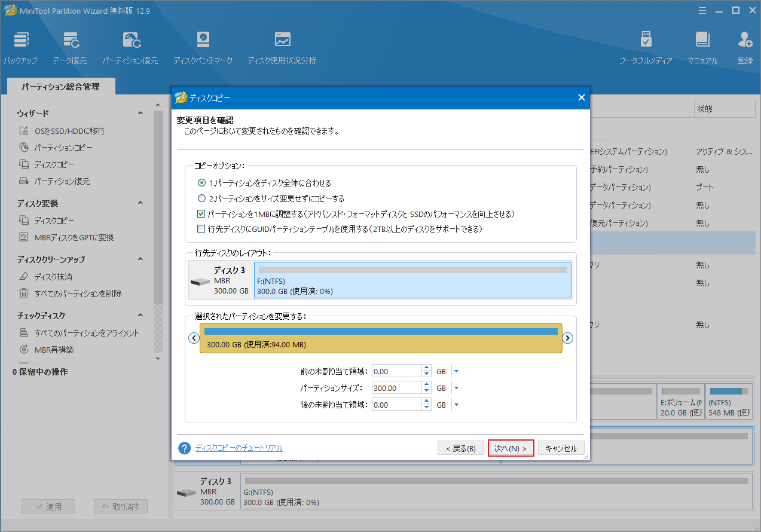Click the left arrow beside the partition bar

[x=193, y=338]
